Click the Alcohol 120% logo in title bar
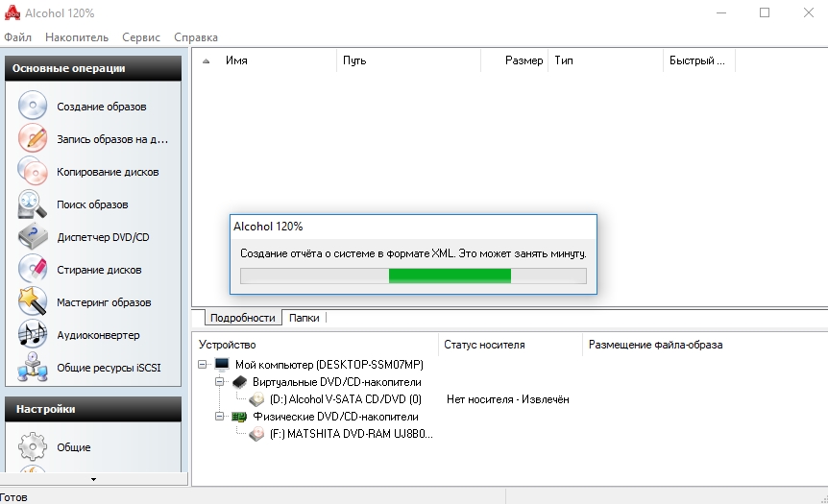 [x=12, y=12]
